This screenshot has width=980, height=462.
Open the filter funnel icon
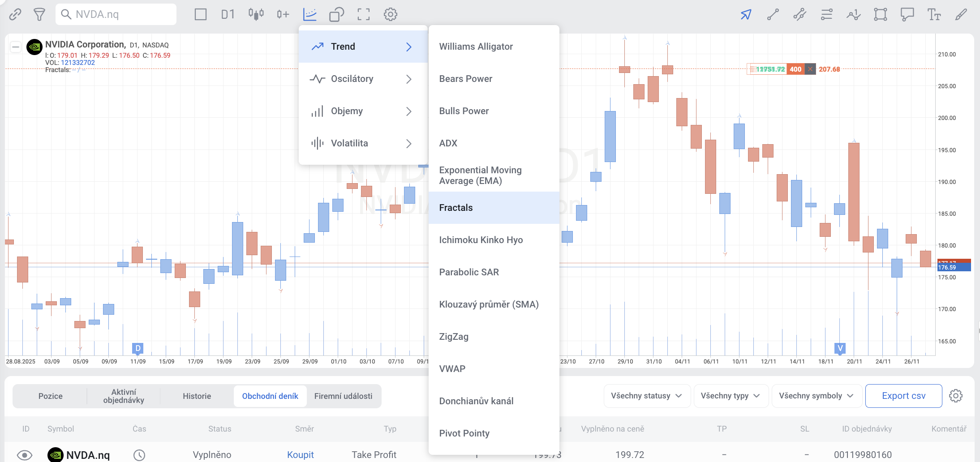point(39,14)
